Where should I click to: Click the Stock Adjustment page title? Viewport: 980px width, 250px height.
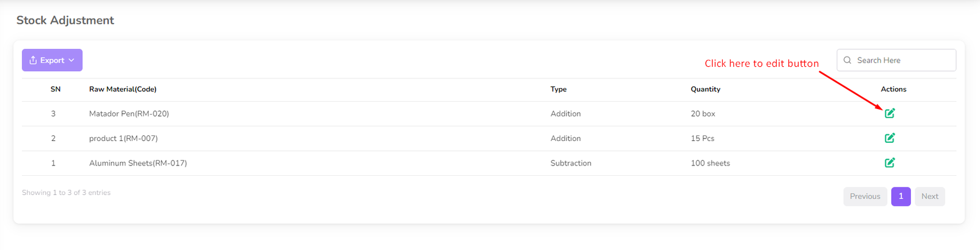[x=65, y=20]
